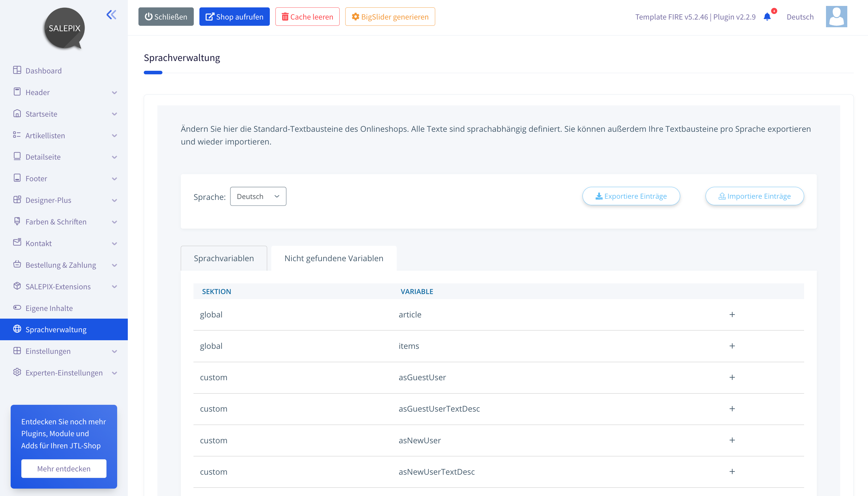
Task: Expand the Bestellung & Zahlung chevron
Action: [114, 265]
